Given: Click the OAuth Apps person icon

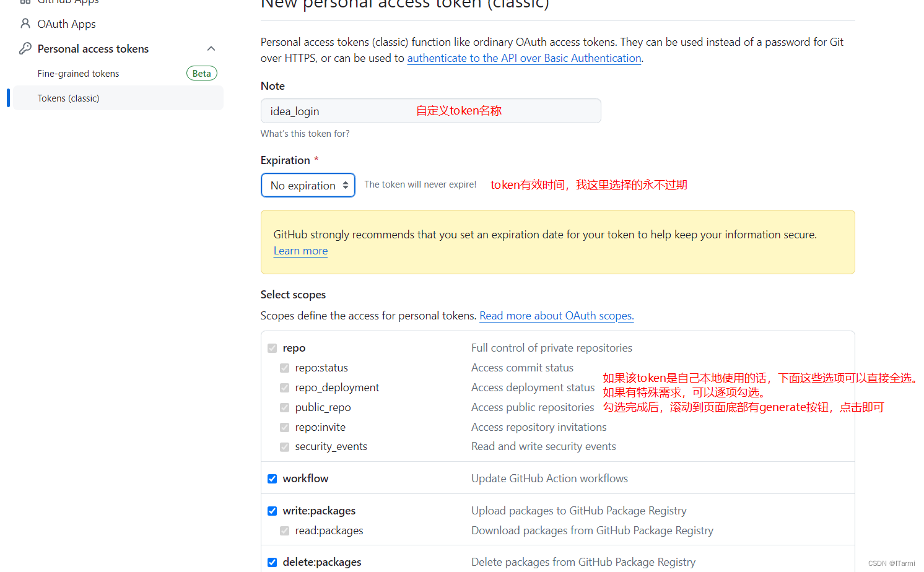Looking at the screenshot, I should click(25, 24).
